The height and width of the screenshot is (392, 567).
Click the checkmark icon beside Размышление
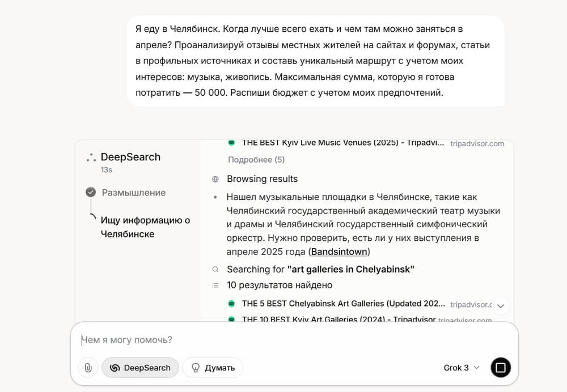[x=91, y=193]
